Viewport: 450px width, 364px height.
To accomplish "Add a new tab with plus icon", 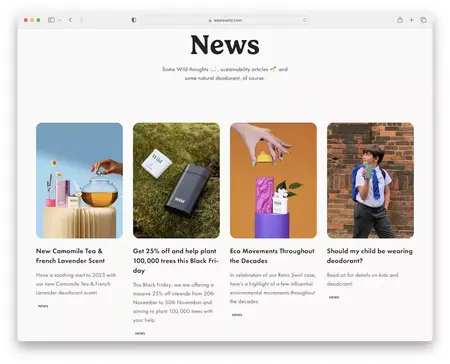I will click(411, 20).
